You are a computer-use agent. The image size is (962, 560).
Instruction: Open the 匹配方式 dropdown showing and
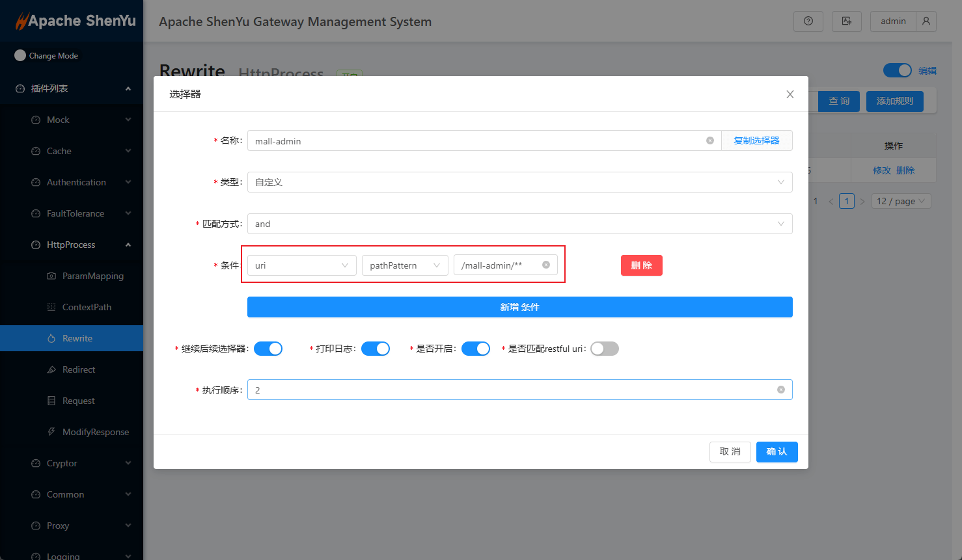[x=519, y=224]
